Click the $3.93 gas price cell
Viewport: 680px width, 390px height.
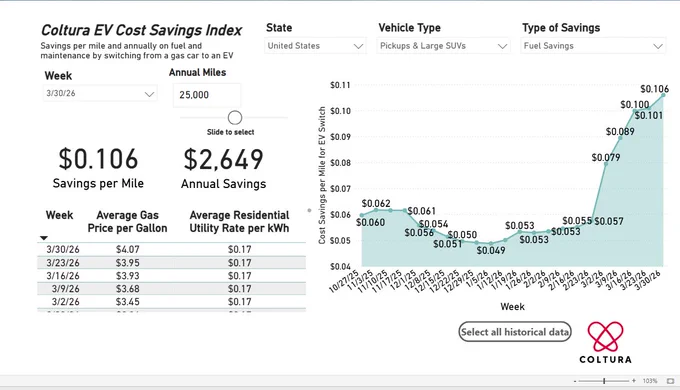128,276
